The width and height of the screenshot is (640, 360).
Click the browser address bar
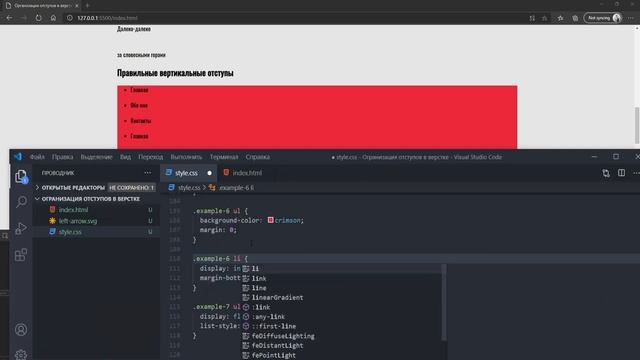tap(294, 18)
